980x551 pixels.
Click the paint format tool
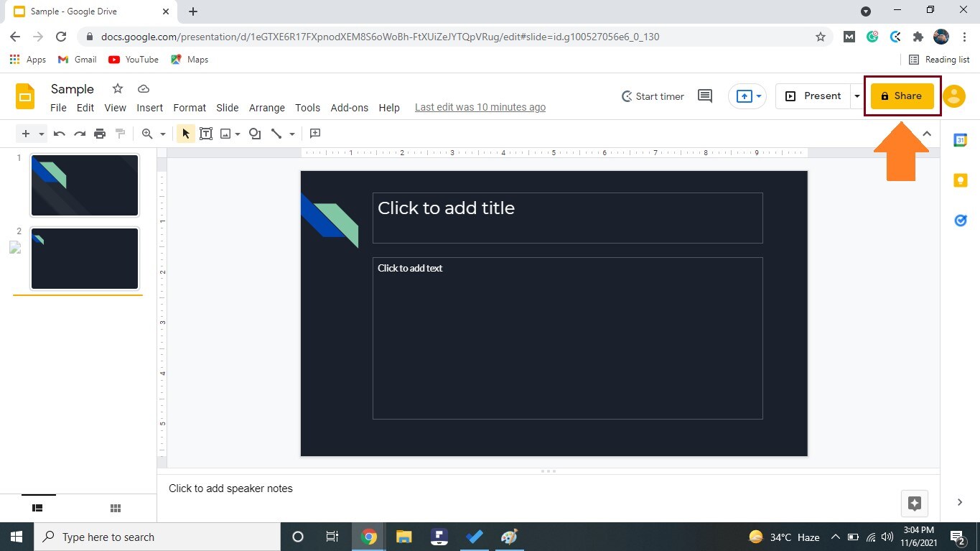120,133
